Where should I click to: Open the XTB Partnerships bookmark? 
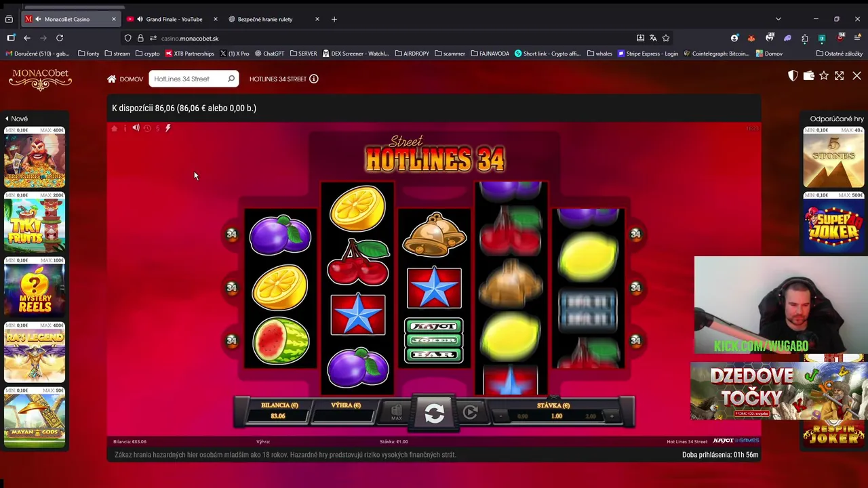190,54
